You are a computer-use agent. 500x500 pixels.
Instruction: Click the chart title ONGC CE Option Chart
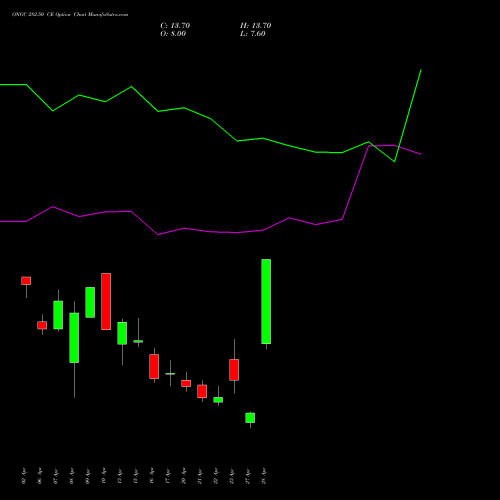70,15
